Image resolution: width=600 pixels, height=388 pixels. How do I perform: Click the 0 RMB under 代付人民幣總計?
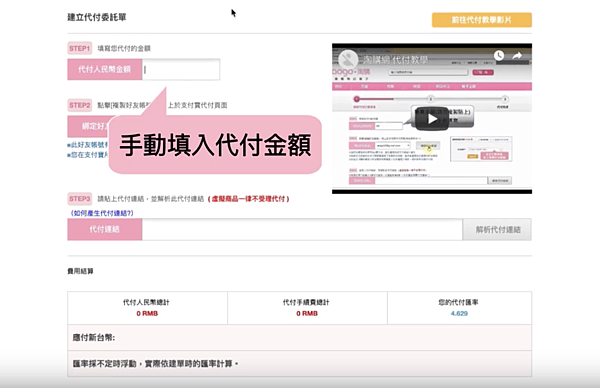pos(147,313)
